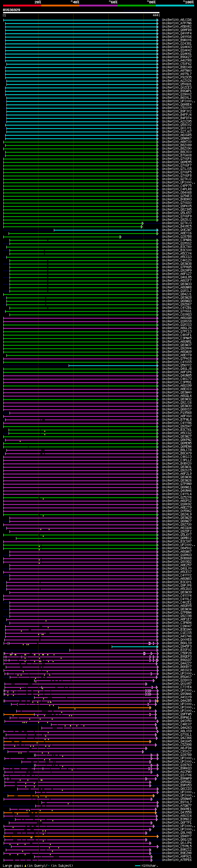Open hit UniRef100_Q7PC13
Image resolution: width=197 pixels, height=868 pixels.
pyautogui.click(x=177, y=331)
